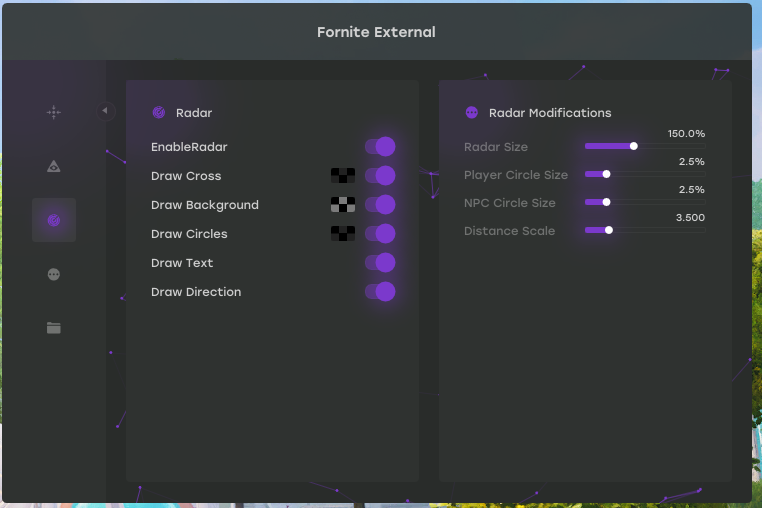The width and height of the screenshot is (762, 508).
Task: Click the Draw Text label
Action: click(182, 263)
